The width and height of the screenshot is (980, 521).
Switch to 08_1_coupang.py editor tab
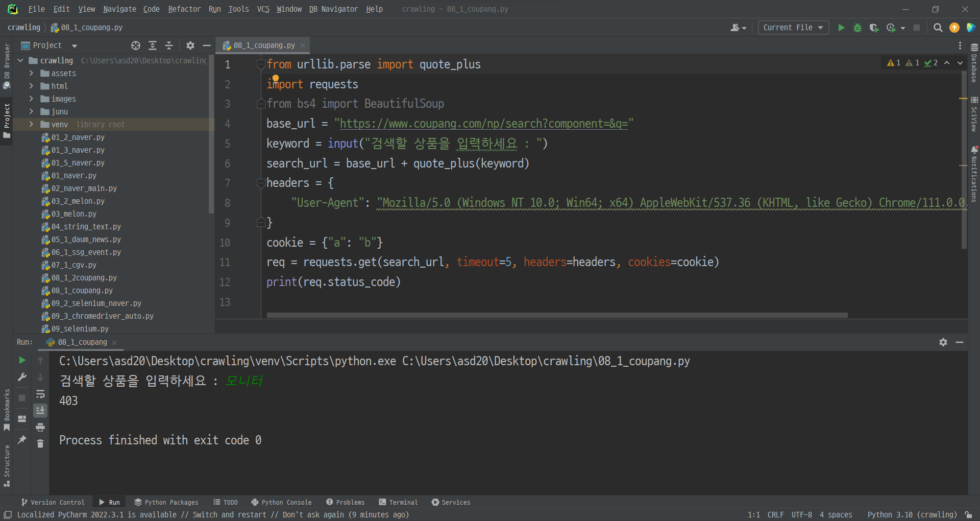[x=264, y=45]
